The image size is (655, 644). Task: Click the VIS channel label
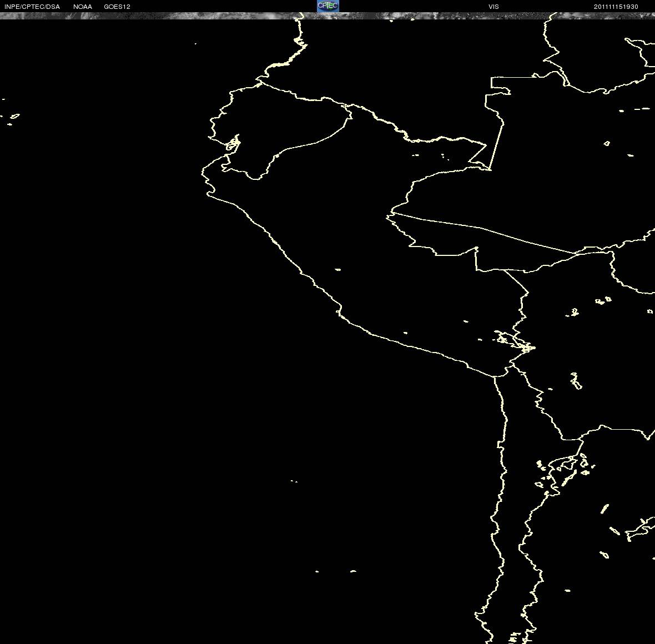pyautogui.click(x=493, y=7)
